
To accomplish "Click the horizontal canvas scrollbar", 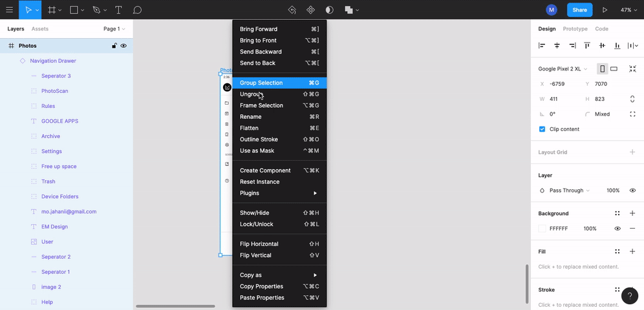I will pos(175,306).
